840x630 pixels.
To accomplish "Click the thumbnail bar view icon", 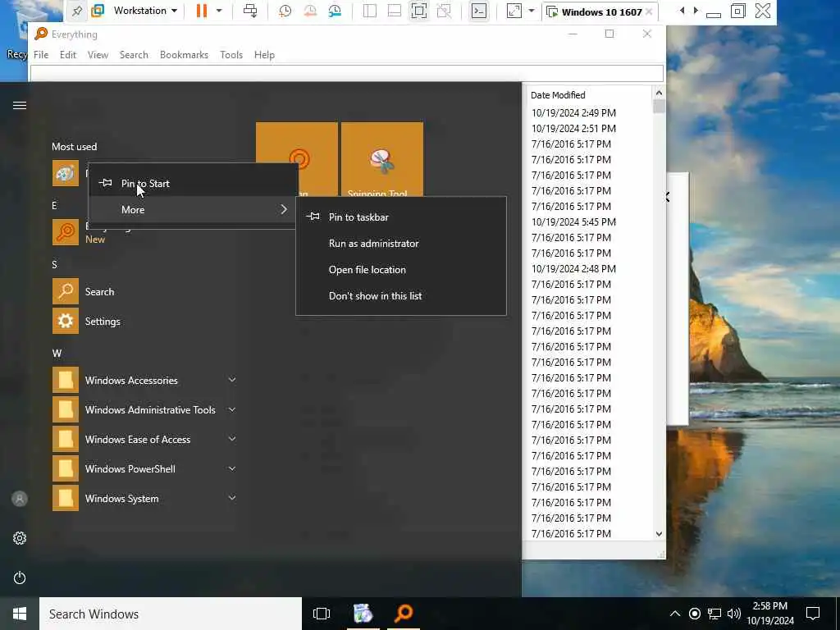I will [x=395, y=11].
